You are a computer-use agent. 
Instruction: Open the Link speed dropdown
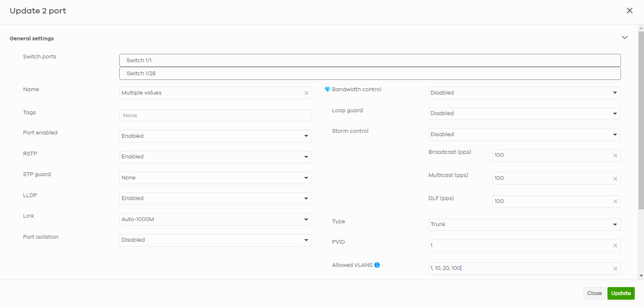(x=215, y=219)
